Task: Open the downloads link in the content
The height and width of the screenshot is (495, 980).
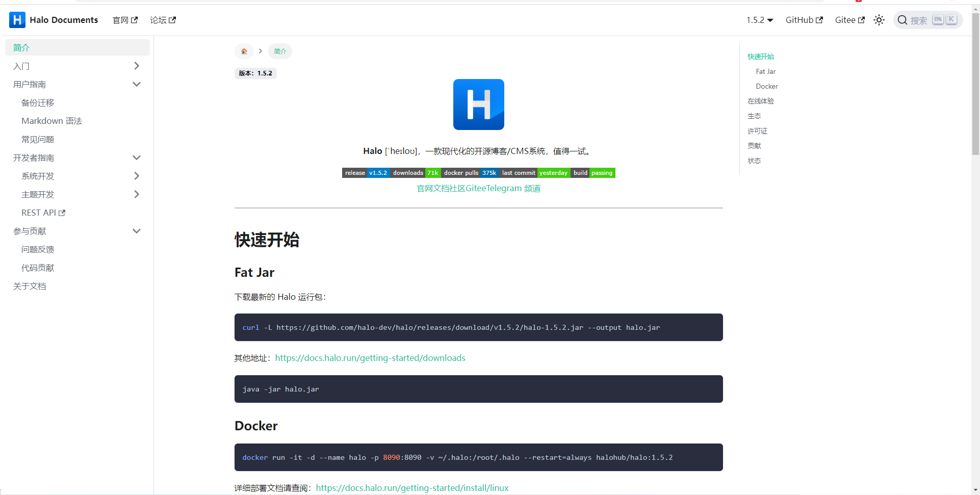Action: 370,358
